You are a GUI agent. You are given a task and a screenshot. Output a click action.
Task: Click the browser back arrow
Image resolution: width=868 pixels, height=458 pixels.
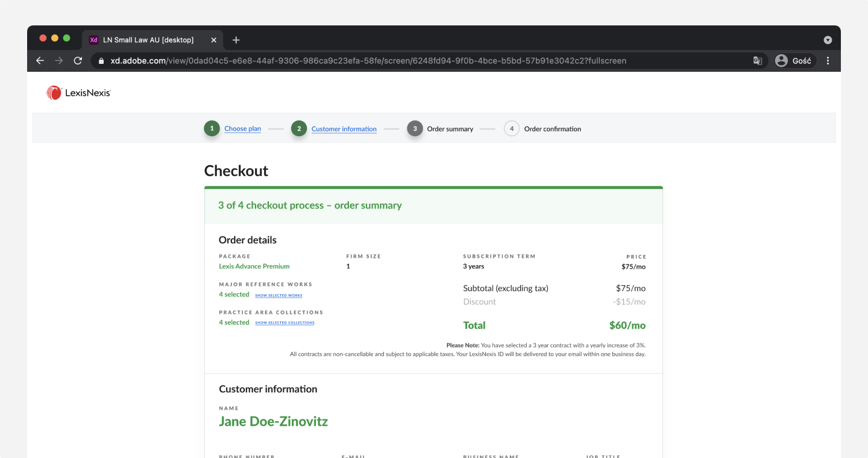(40, 61)
